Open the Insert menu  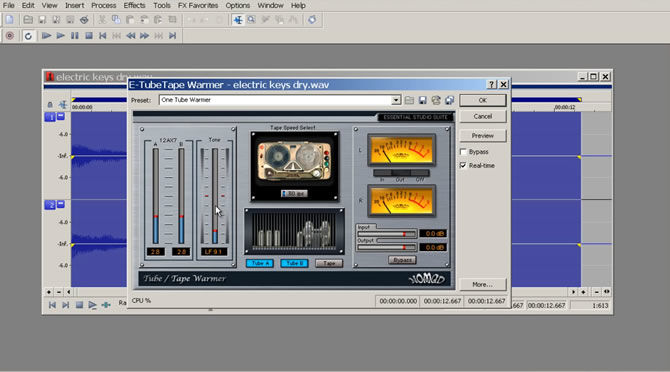pyautogui.click(x=74, y=6)
